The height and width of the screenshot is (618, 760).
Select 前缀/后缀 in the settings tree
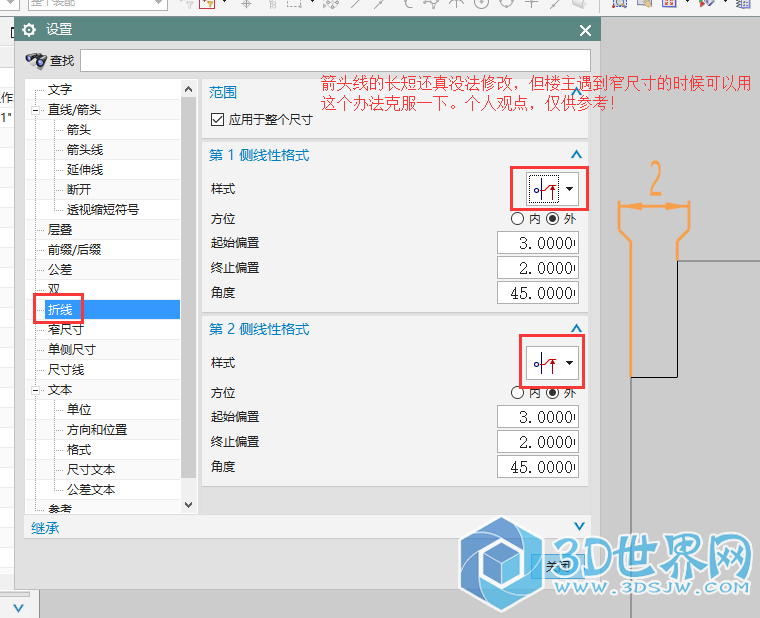(74, 250)
